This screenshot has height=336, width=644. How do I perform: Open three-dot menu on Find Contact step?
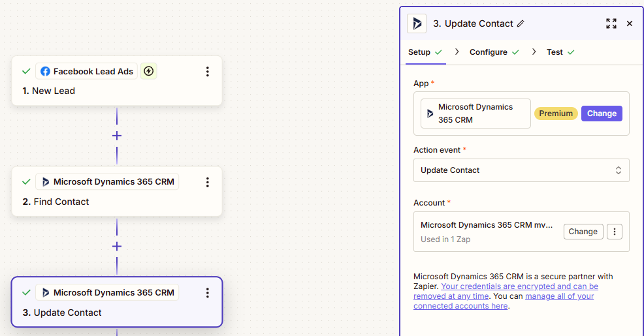(x=207, y=182)
